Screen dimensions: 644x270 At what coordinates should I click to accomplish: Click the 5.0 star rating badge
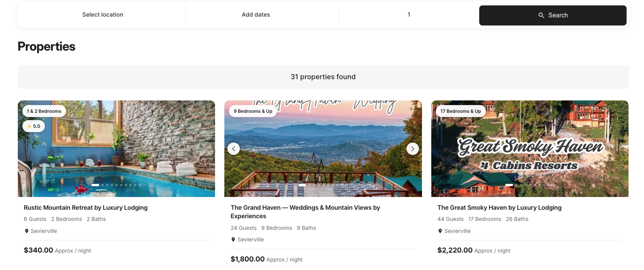(x=34, y=126)
